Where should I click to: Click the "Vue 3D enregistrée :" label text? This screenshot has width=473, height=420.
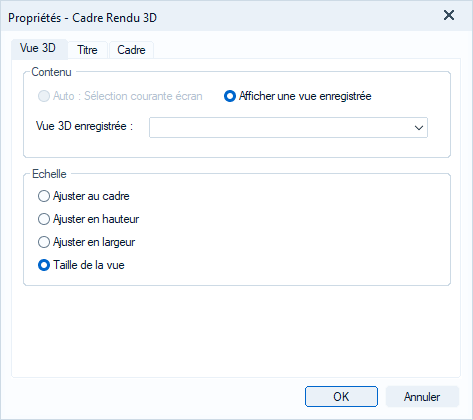tap(84, 126)
